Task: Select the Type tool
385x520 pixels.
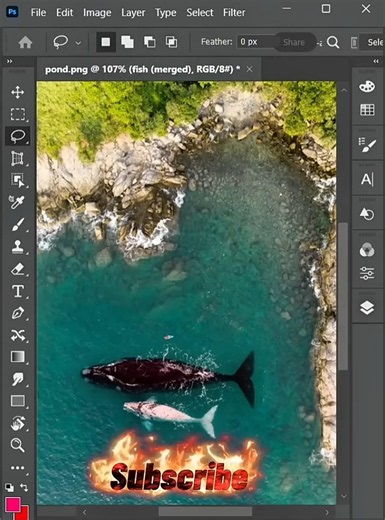Action: click(18, 291)
